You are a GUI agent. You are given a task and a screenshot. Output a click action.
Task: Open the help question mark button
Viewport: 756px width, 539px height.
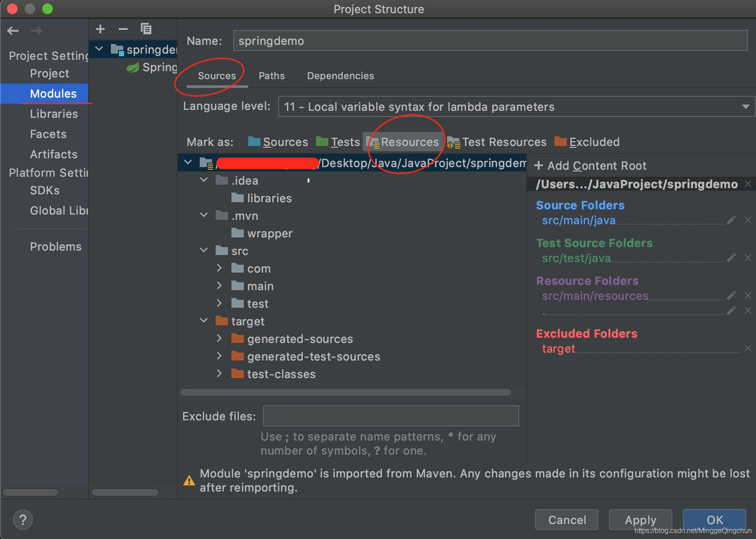click(x=23, y=520)
